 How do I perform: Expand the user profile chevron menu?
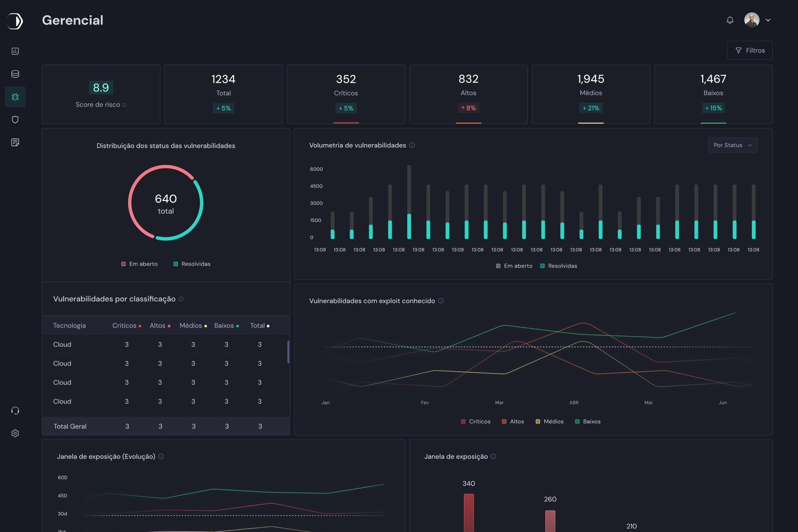(768, 20)
